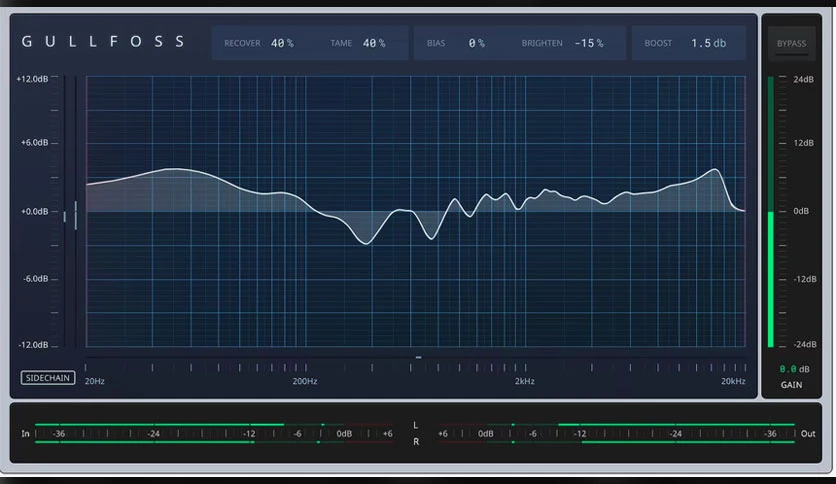836x484 pixels.
Task: Click the EQ curve dip near 400Hz
Action: click(x=366, y=243)
